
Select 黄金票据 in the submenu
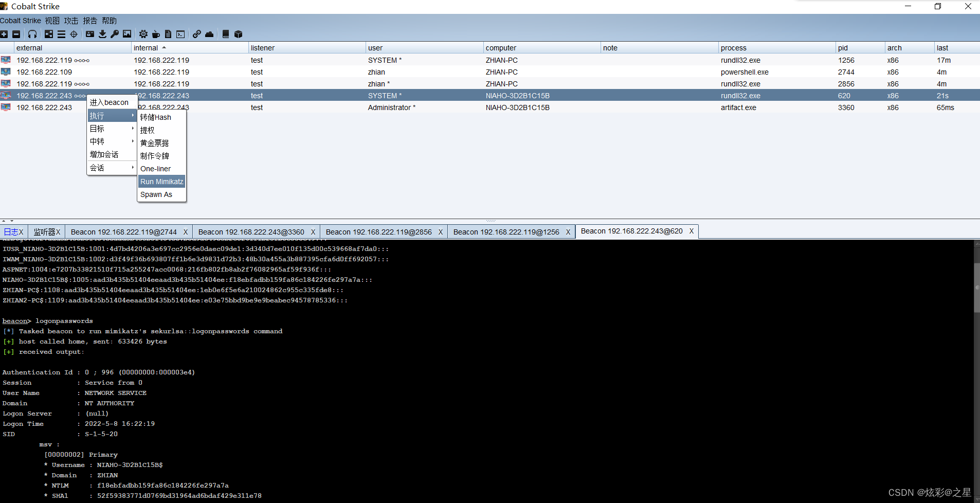[x=161, y=143]
